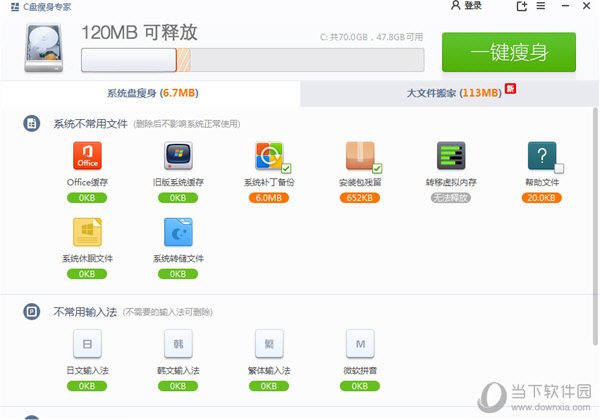This screenshot has height=420, width=600.
Task: Click the 安装包残留 label
Action: 360,182
